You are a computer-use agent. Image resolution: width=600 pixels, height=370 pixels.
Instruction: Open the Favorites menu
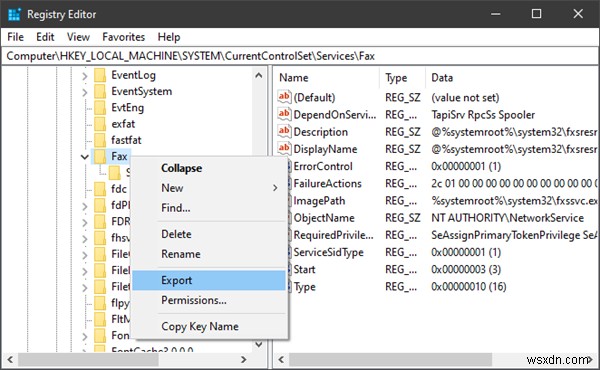click(x=124, y=37)
